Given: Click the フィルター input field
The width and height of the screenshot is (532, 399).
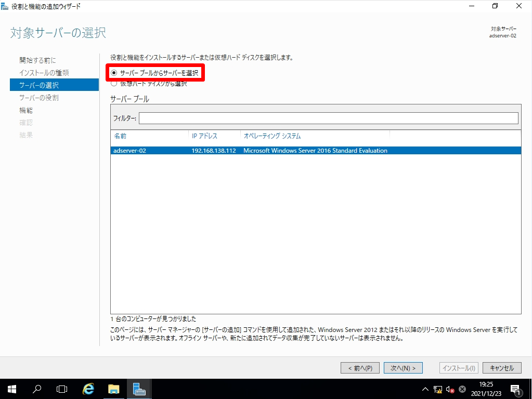Looking at the screenshot, I should 329,118.
